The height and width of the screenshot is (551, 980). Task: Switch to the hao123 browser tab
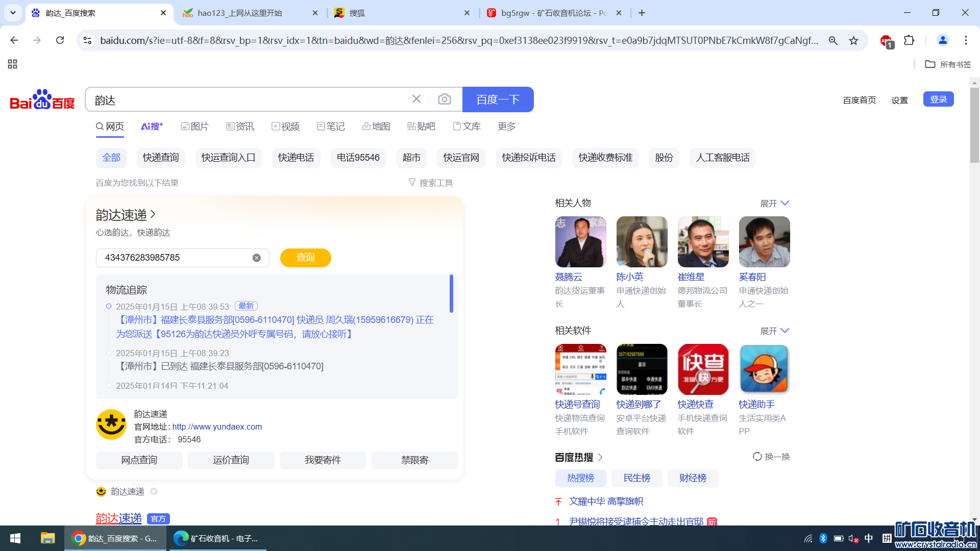(x=240, y=13)
